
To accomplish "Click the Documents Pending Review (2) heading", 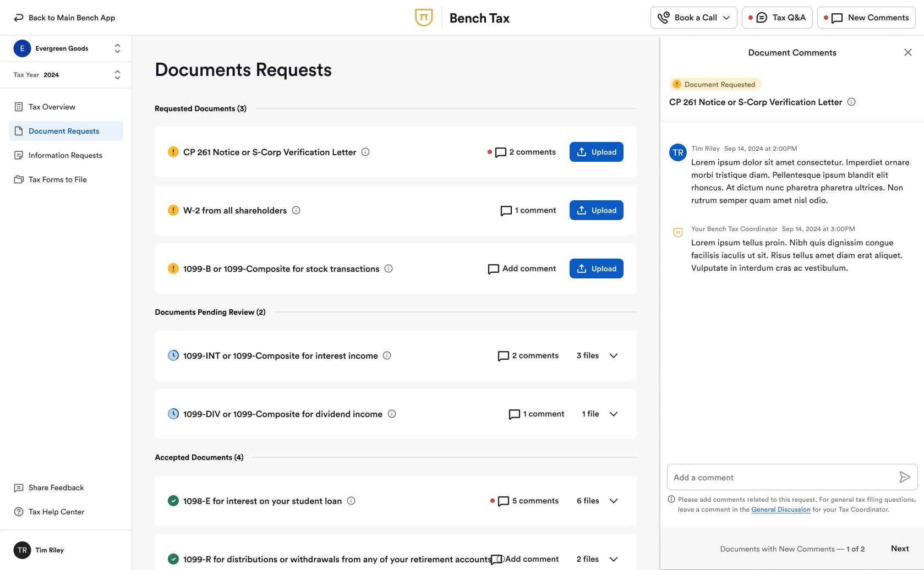I will [x=210, y=312].
